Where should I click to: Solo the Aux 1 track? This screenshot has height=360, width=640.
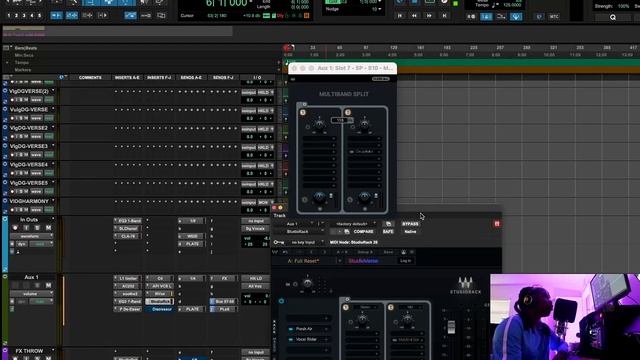(37, 285)
